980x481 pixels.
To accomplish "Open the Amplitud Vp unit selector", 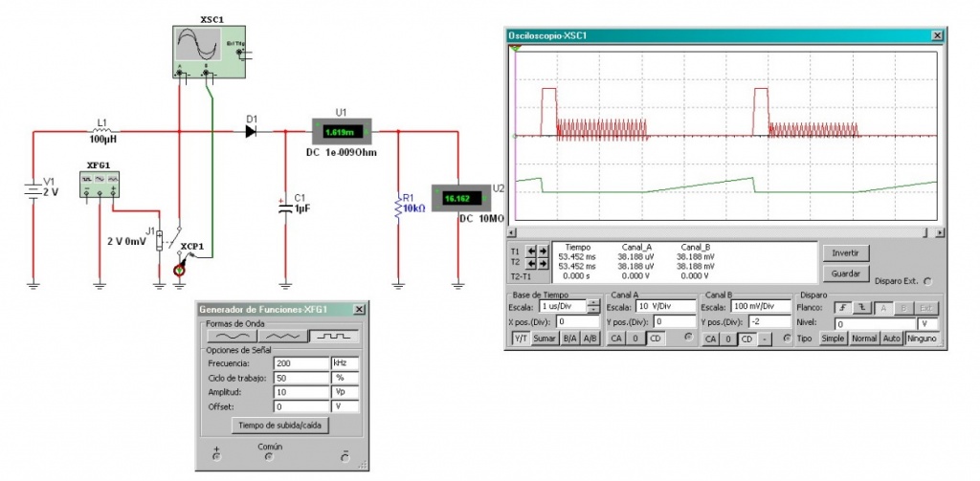I will 343,392.
